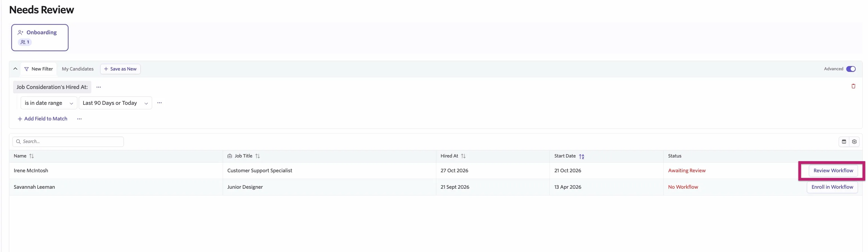Click the Job Consideration's Hired At label
This screenshot has height=252, width=868.
[52, 87]
